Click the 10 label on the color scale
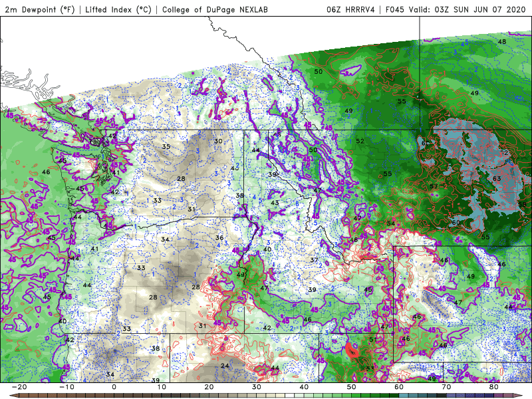The width and height of the screenshot is (532, 399). tap(162, 387)
